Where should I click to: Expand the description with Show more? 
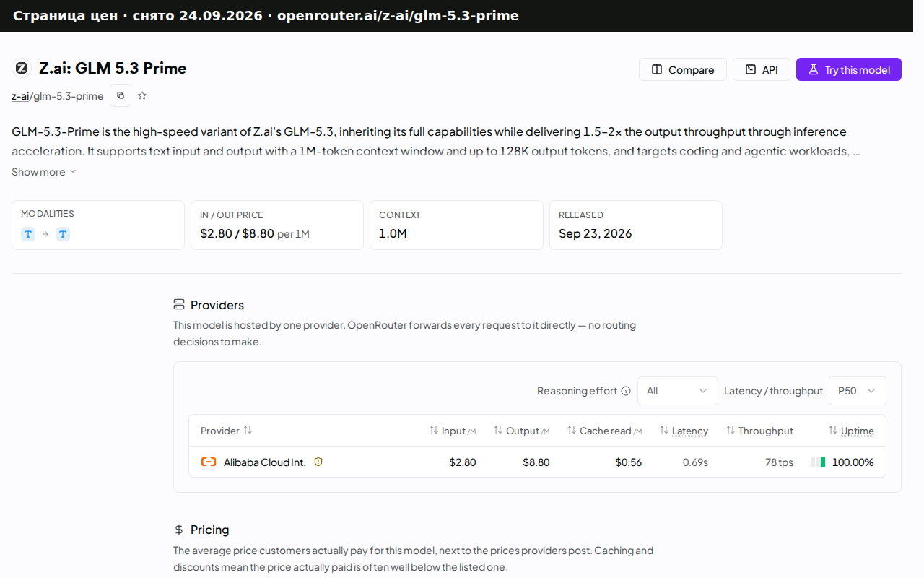click(43, 172)
